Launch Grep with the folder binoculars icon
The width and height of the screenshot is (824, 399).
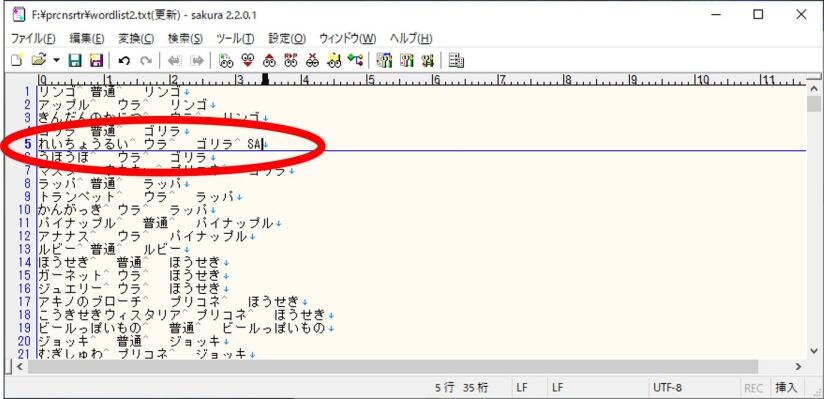tap(334, 60)
